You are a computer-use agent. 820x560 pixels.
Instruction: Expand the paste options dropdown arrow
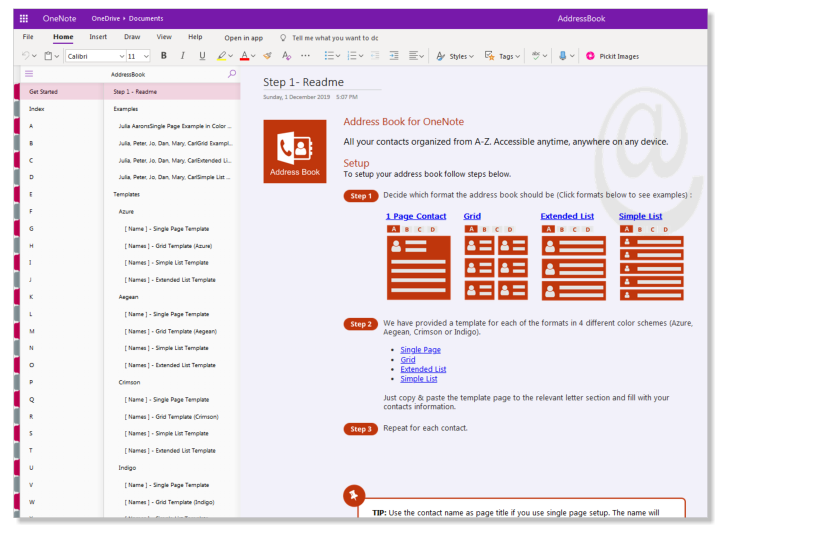click(56, 56)
